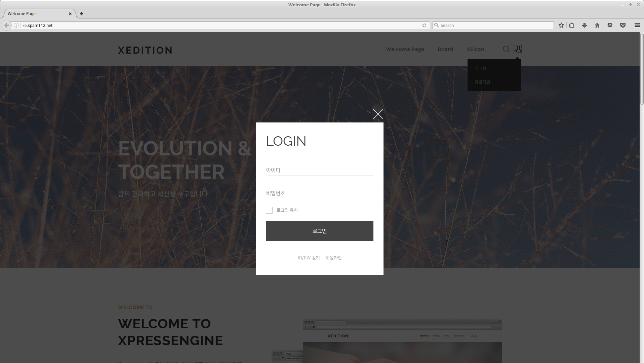Screen dimensions: 644x363
Task: Open a new tab with plus button
Action: pos(81,14)
